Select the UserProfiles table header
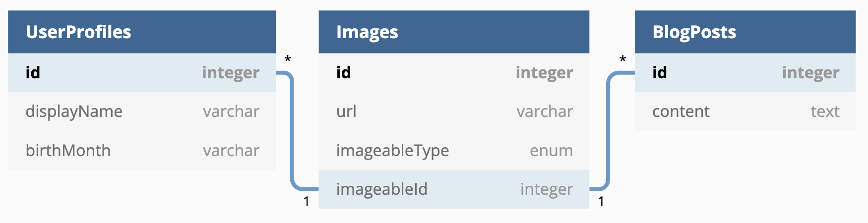 coord(142,32)
